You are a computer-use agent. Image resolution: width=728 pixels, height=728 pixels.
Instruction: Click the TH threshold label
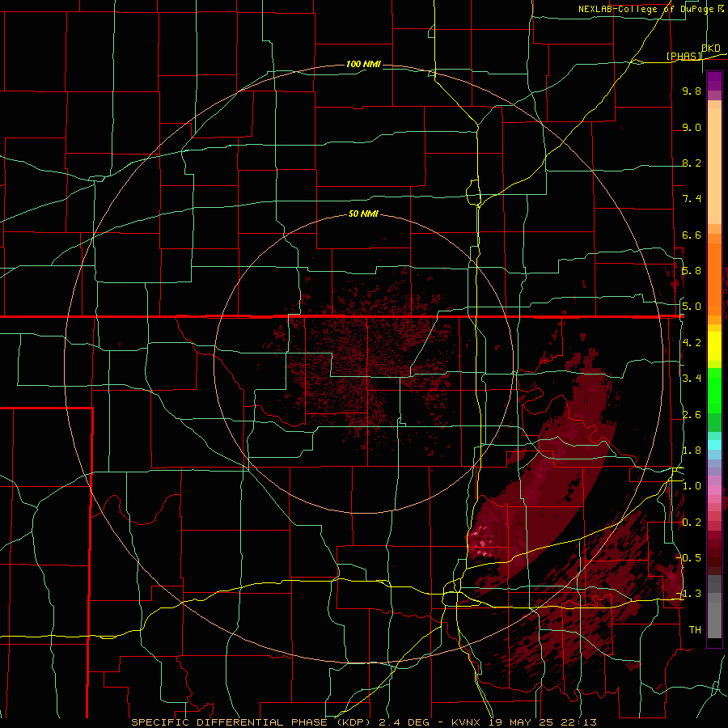pyautogui.click(x=695, y=630)
